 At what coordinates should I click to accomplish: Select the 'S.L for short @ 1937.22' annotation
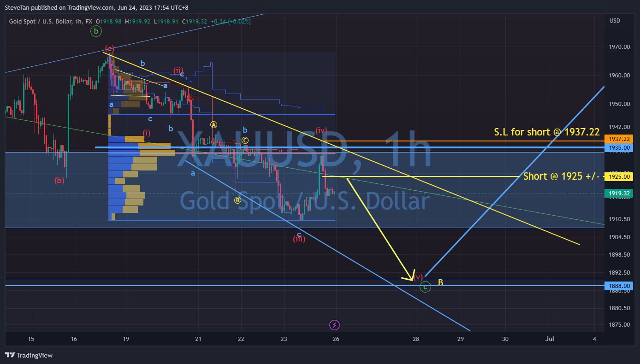(547, 132)
